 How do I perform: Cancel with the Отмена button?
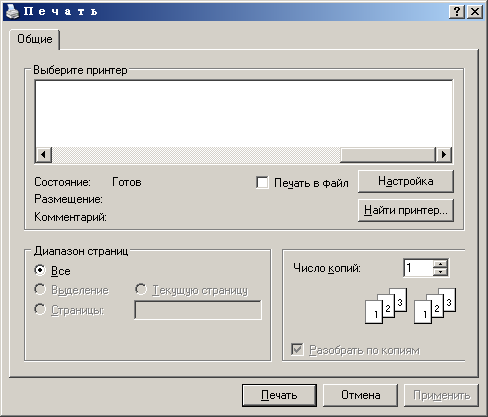click(360, 395)
